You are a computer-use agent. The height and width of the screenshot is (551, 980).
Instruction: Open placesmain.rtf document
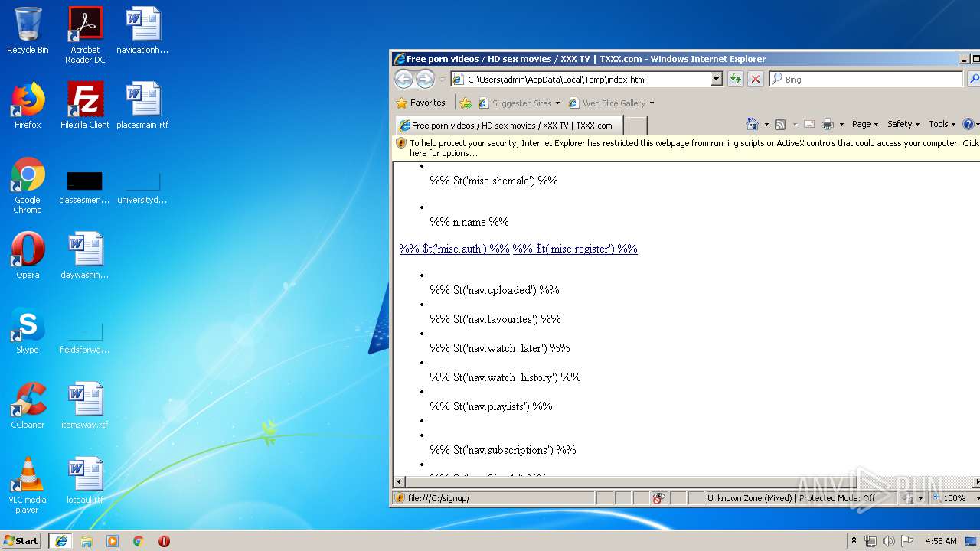[x=142, y=106]
